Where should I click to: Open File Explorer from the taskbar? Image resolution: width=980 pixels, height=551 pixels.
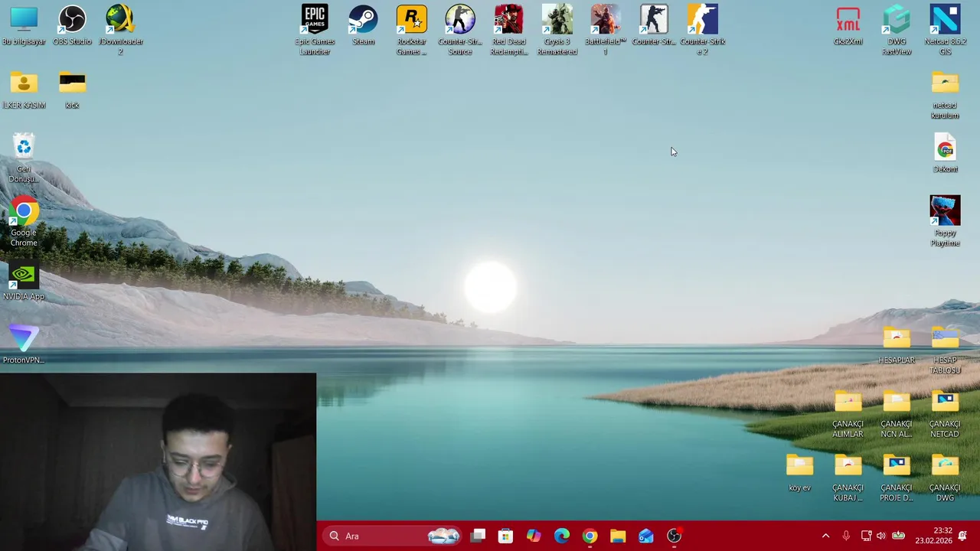pyautogui.click(x=618, y=536)
